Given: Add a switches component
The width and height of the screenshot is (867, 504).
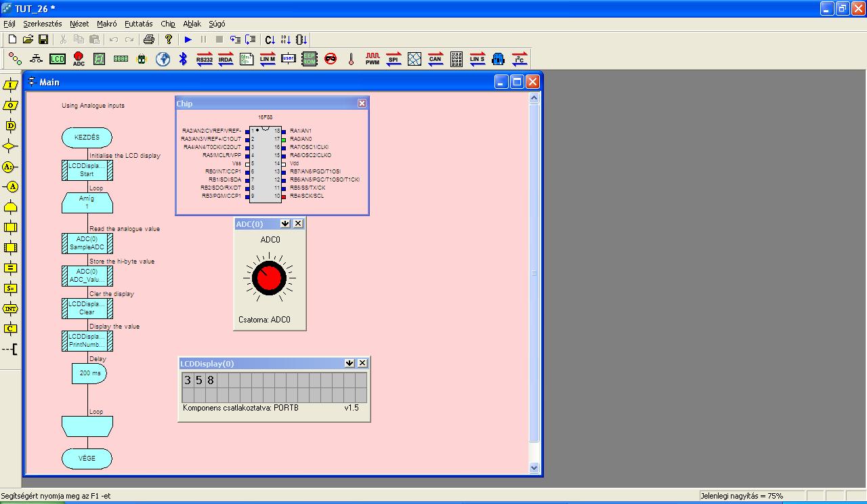Looking at the screenshot, I should (x=37, y=59).
